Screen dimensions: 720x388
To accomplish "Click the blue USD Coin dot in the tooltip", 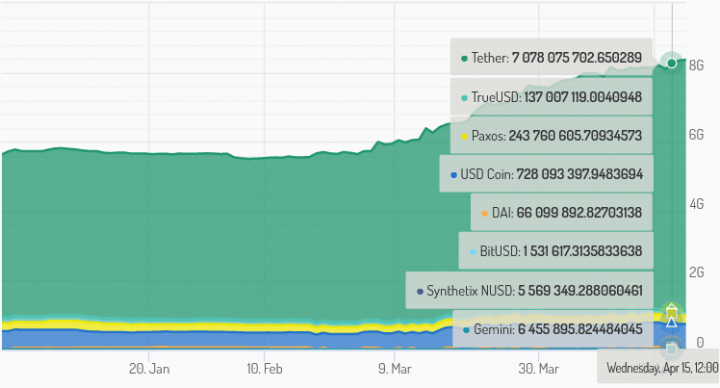I will (454, 175).
